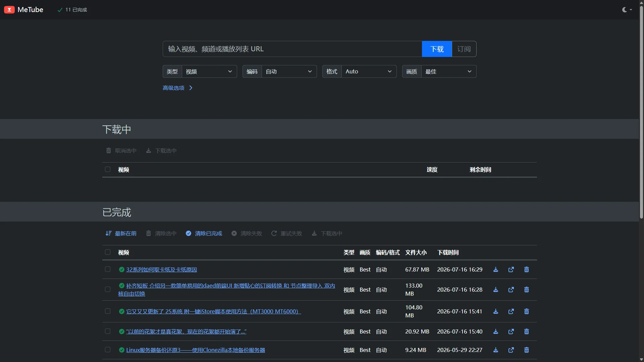Viewport: 644px width, 362px height.
Task: Delete trash icon for 32系列如何取卡纸 row
Action: pyautogui.click(x=527, y=269)
